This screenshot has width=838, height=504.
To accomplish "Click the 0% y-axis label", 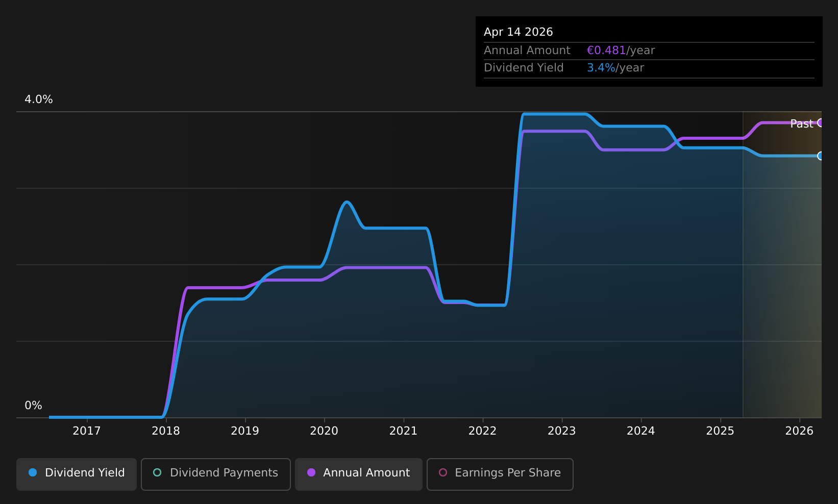I will pyautogui.click(x=34, y=406).
